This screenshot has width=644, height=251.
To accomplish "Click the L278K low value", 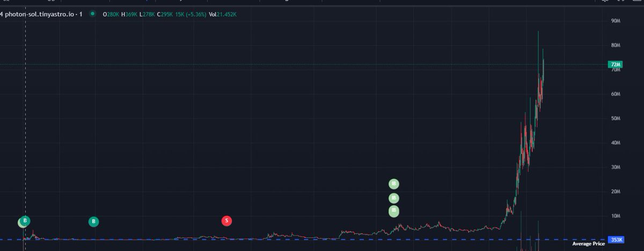I will (147, 14).
